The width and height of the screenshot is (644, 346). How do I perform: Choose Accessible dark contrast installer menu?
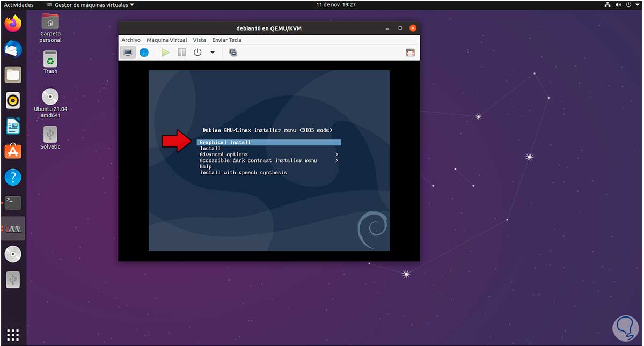pos(258,160)
